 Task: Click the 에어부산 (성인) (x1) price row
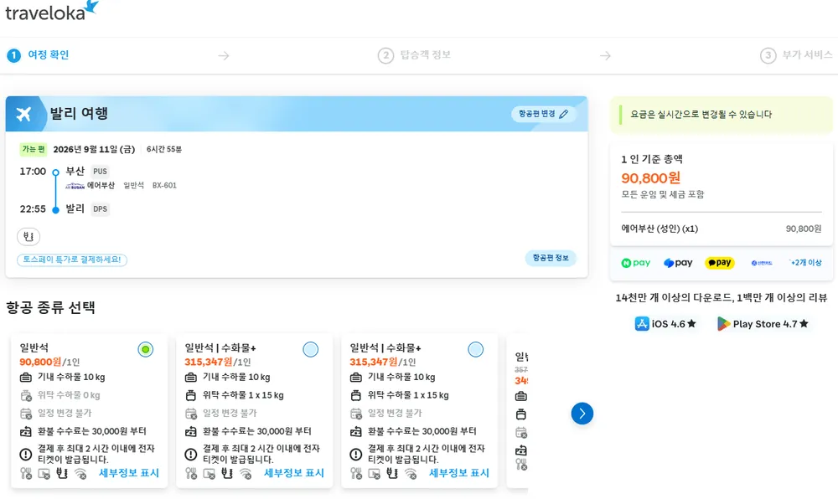click(x=721, y=229)
